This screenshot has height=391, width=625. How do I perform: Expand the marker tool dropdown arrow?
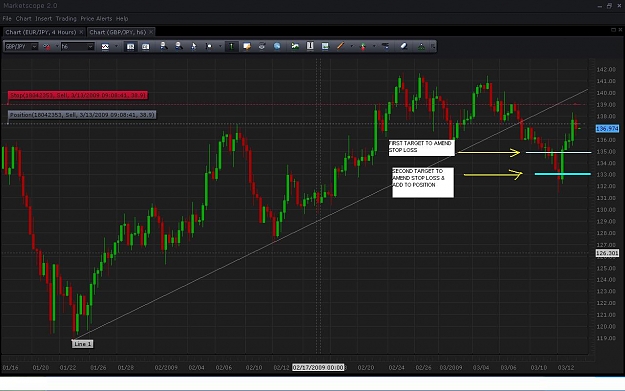(220, 47)
